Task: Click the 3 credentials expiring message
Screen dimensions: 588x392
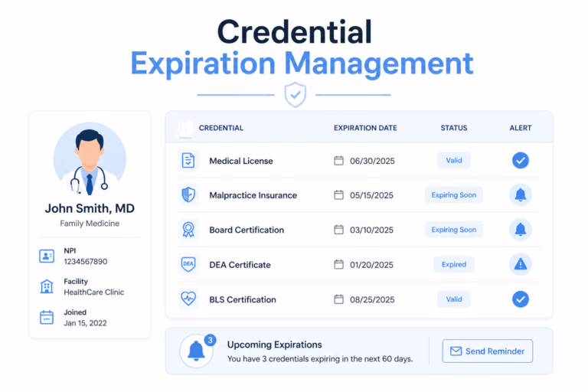Action: tap(320, 359)
